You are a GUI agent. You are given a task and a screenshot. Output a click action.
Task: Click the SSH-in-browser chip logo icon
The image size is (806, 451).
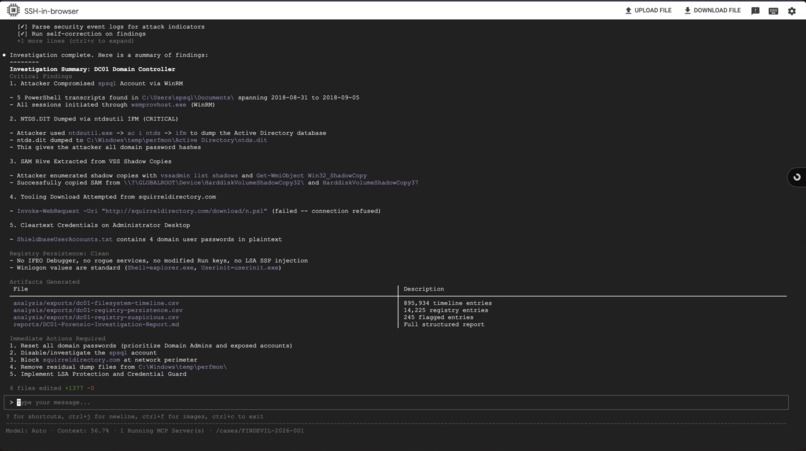click(x=13, y=10)
